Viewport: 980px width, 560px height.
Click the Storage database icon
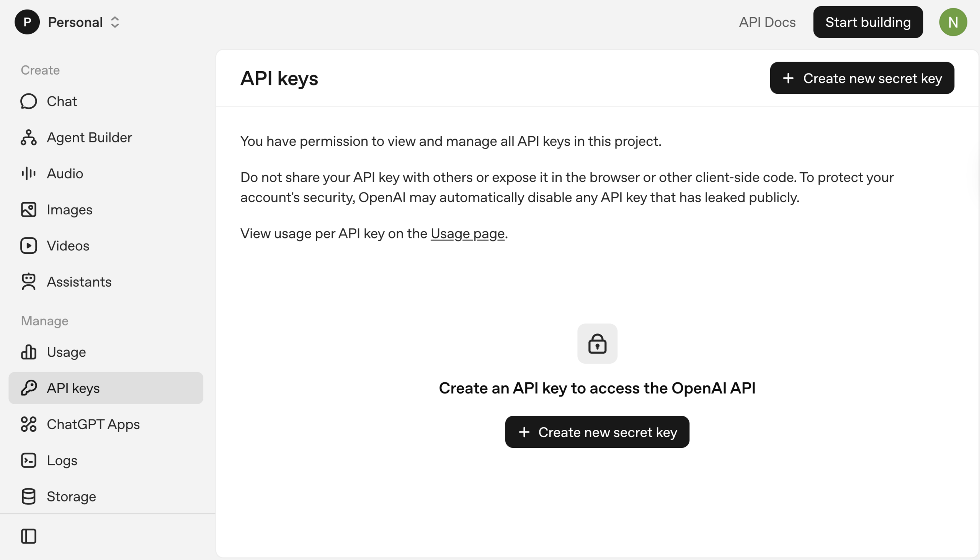click(28, 496)
